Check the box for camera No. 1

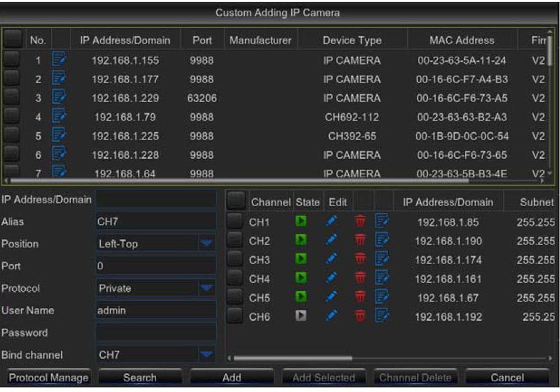tap(12, 59)
